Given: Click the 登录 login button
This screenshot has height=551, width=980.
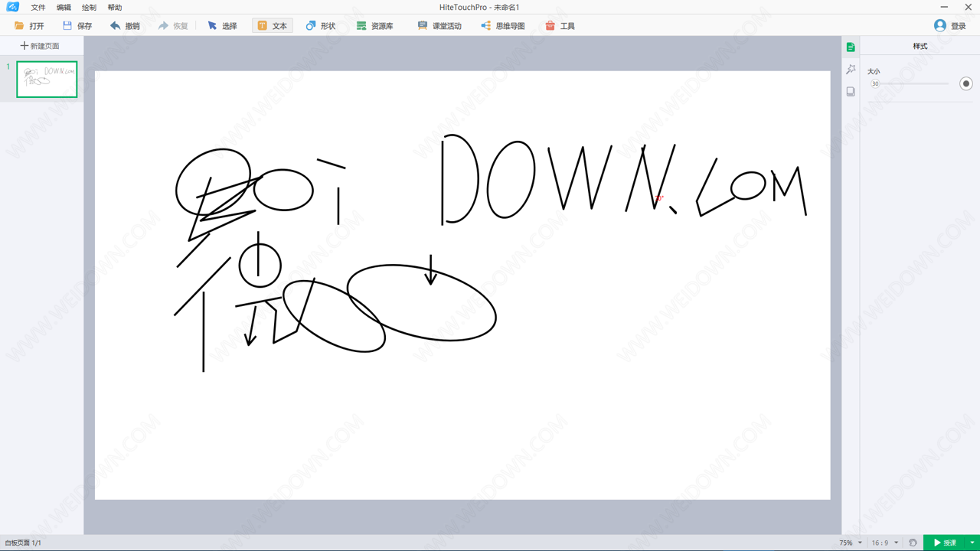Looking at the screenshot, I should (950, 26).
